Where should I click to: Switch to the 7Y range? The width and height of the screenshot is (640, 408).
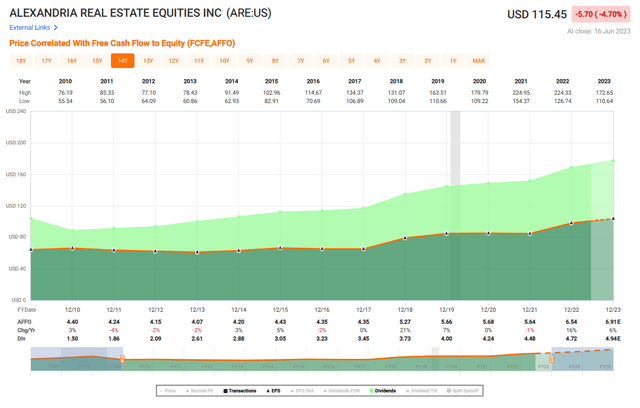pos(301,61)
